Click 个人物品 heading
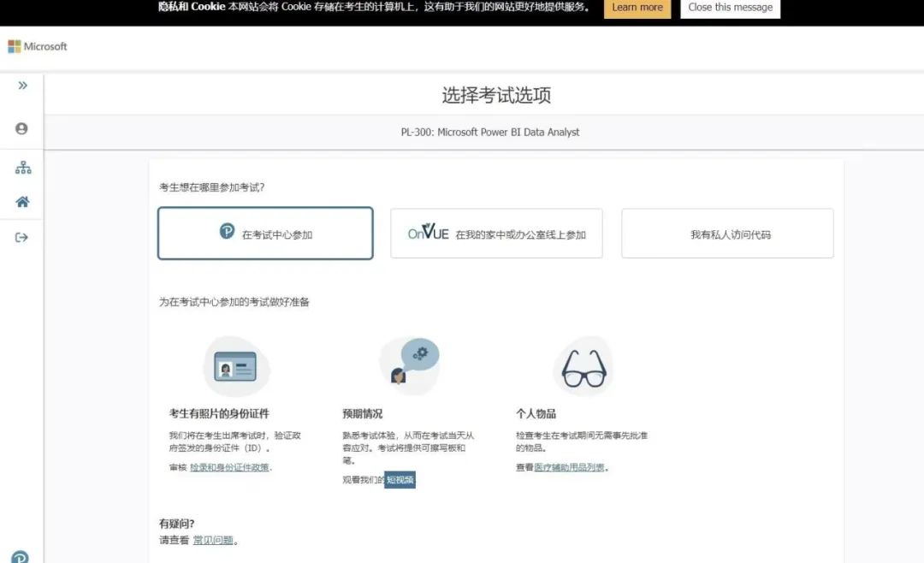Image resolution: width=924 pixels, height=563 pixels. (x=536, y=414)
